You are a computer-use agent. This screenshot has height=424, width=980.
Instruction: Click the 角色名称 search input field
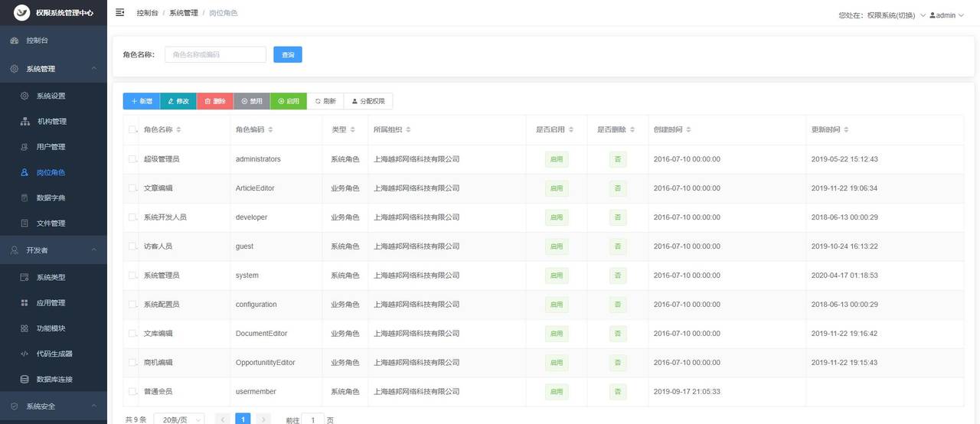tap(215, 54)
